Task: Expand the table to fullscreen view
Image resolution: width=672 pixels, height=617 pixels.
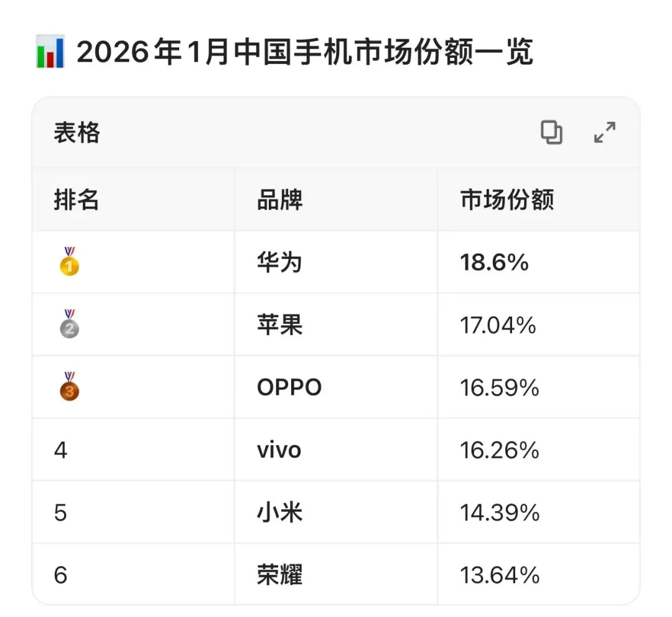Action: coord(605,132)
